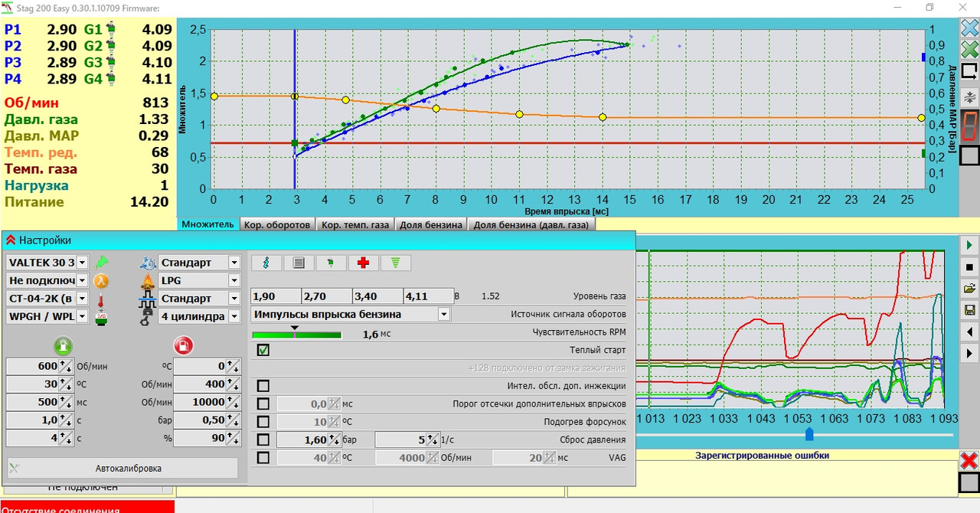The image size is (980, 513).
Task: Step the oscilloscope view forward
Action: pos(969,353)
